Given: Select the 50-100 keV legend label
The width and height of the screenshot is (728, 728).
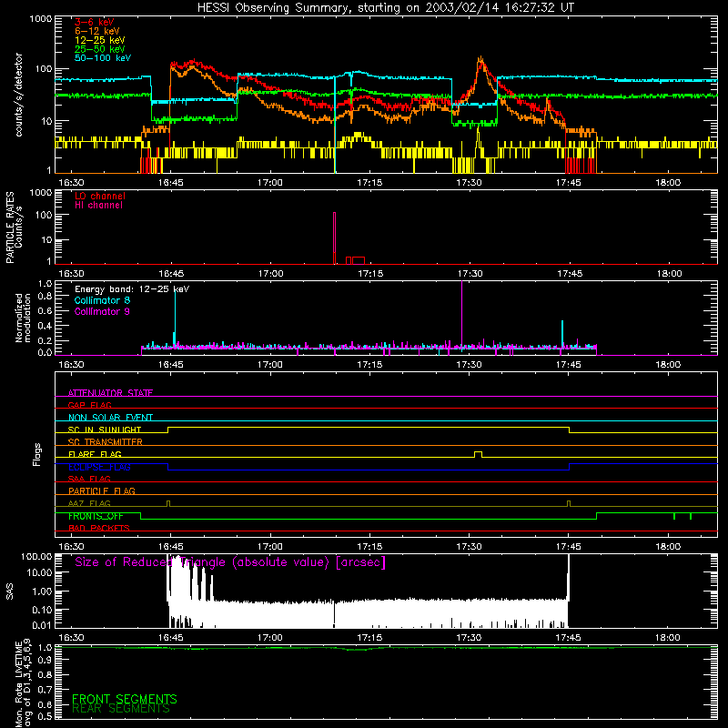Looking at the screenshot, I should tap(103, 57).
